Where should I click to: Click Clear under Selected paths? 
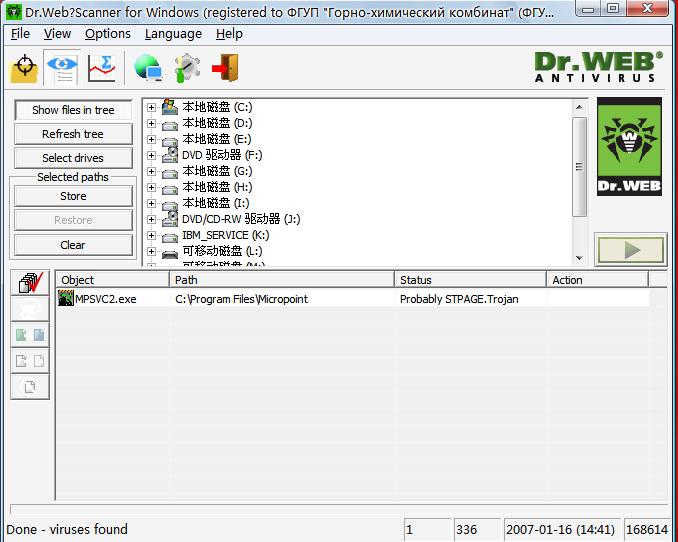click(73, 245)
